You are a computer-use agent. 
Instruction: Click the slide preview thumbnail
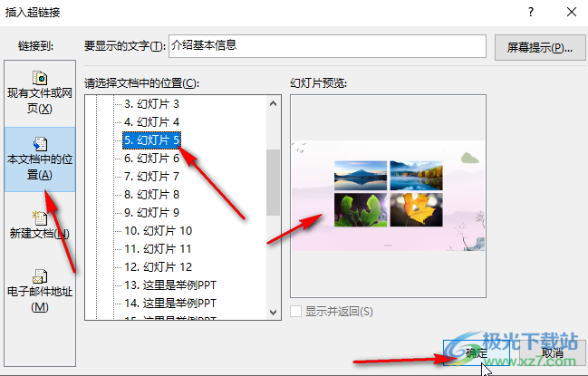tap(388, 196)
